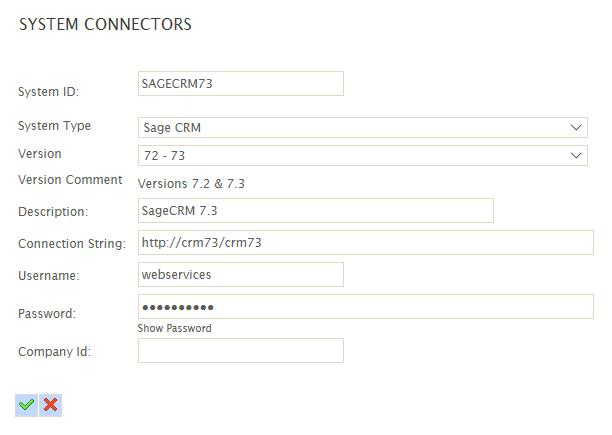
Task: Click the masked Password field
Action: 365,306
